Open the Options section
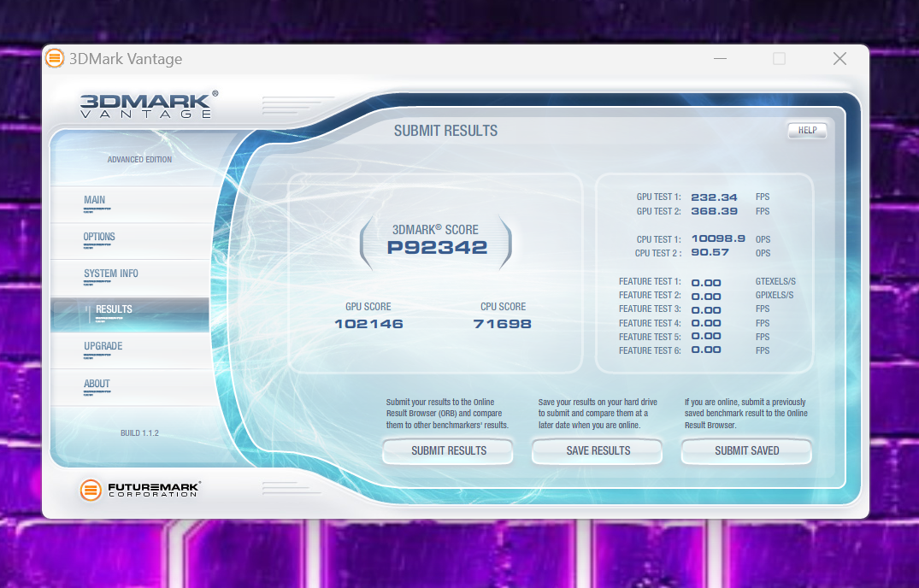919x588 pixels. pyautogui.click(x=130, y=241)
